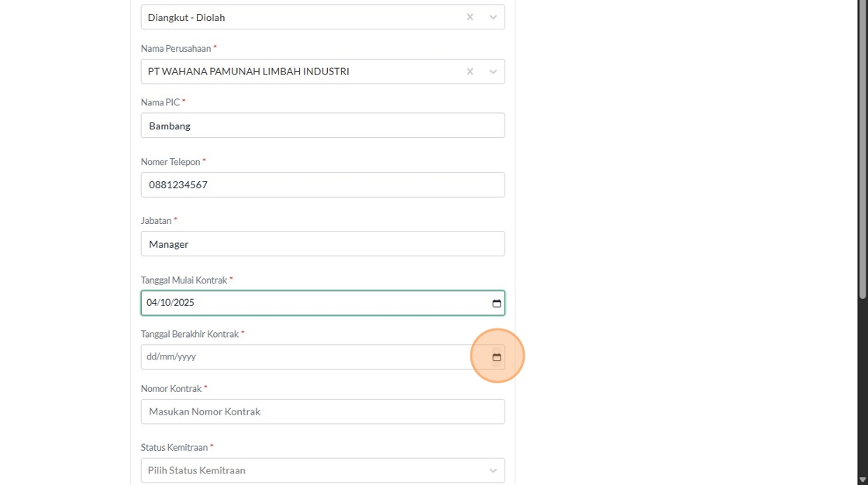The height and width of the screenshot is (485, 868).
Task: Open the Status Kemitraan dropdown chevron
Action: coord(493,470)
